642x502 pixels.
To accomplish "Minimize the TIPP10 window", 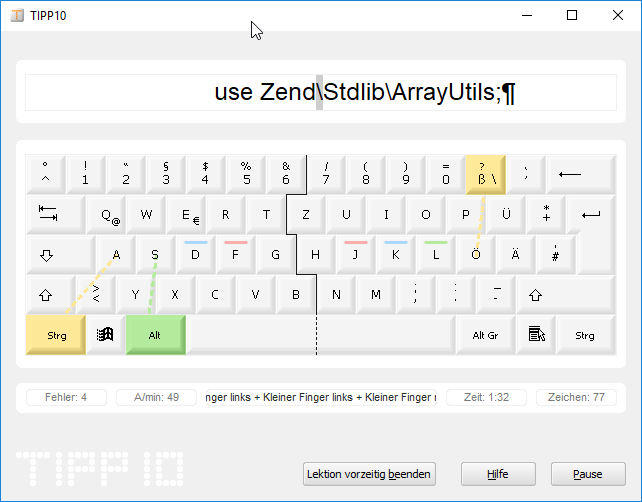I will 527,16.
